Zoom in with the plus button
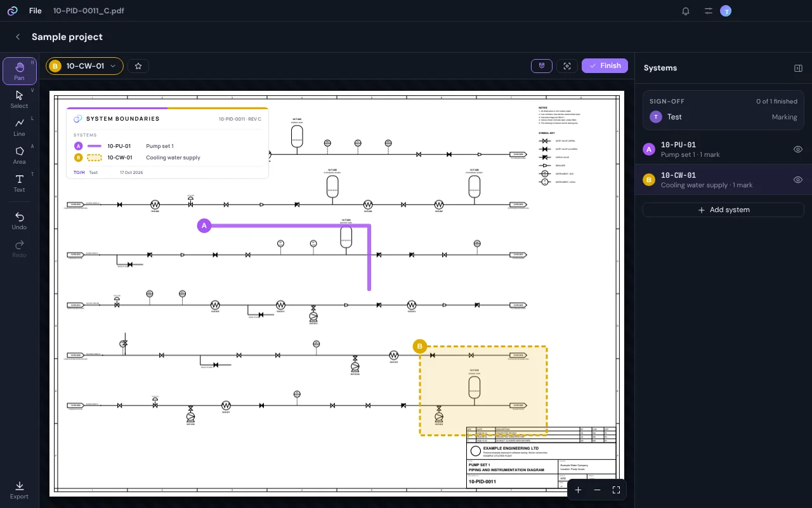 click(x=578, y=490)
